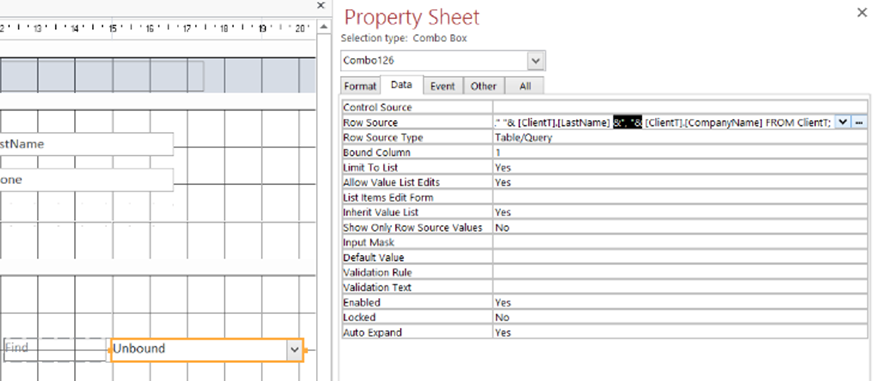Viewport: 878px width, 381px height.
Task: Click the Validation Text field
Action: (x=680, y=287)
